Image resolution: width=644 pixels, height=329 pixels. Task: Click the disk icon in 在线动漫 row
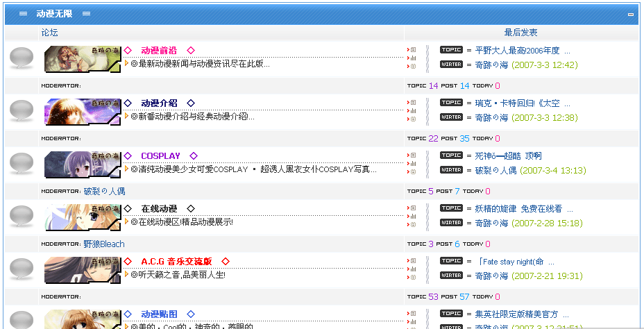pos(413,224)
